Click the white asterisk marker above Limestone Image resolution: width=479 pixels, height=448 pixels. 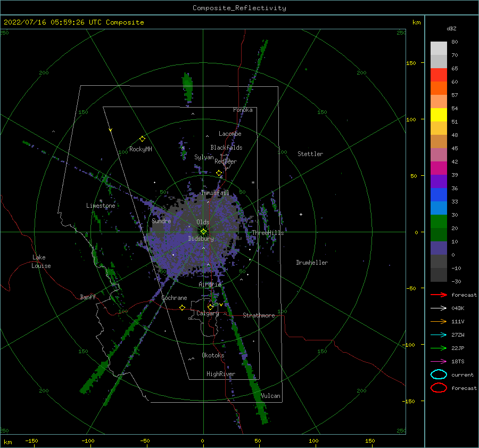tap(101, 201)
